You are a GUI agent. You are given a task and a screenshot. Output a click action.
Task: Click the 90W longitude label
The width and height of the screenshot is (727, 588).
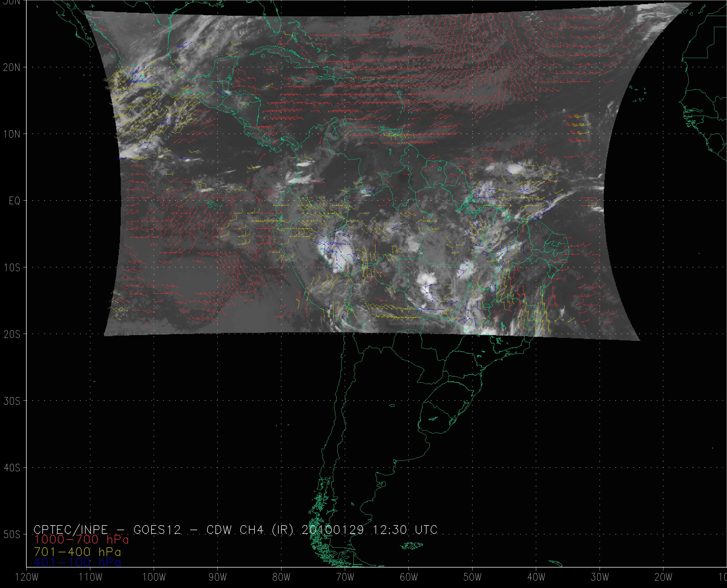[218, 577]
